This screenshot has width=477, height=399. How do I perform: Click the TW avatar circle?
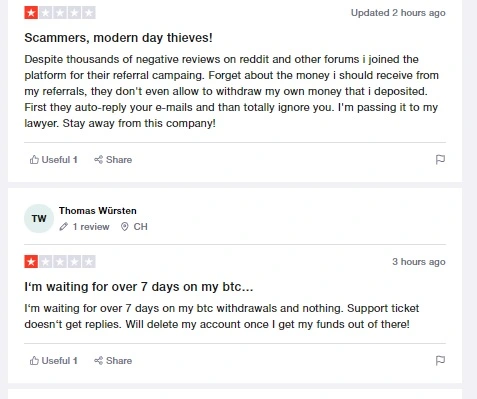coord(39,219)
